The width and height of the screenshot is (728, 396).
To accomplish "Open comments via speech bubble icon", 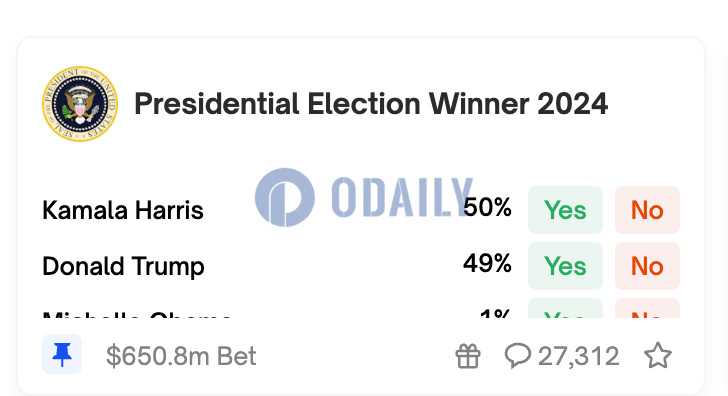I will coord(517,356).
